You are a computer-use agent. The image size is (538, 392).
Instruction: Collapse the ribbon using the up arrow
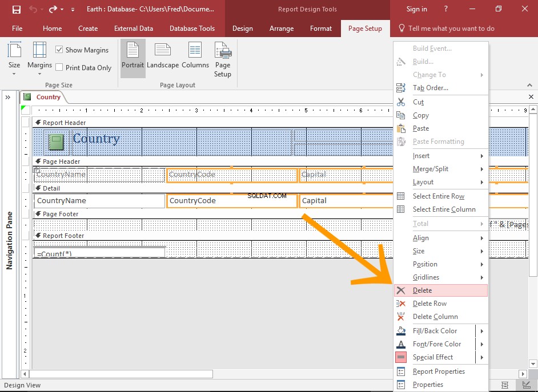click(530, 85)
